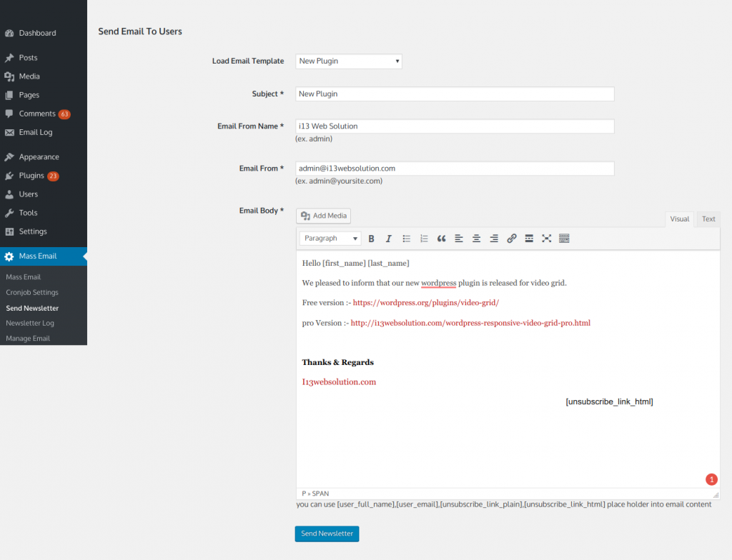The height and width of the screenshot is (560, 732).
Task: Insert a hyperlink into the email body
Action: point(511,238)
